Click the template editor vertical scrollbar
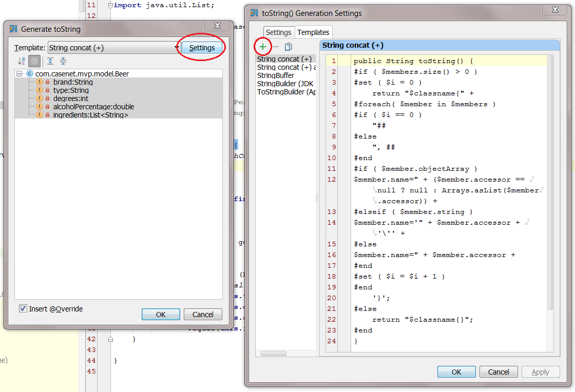 (x=550, y=183)
